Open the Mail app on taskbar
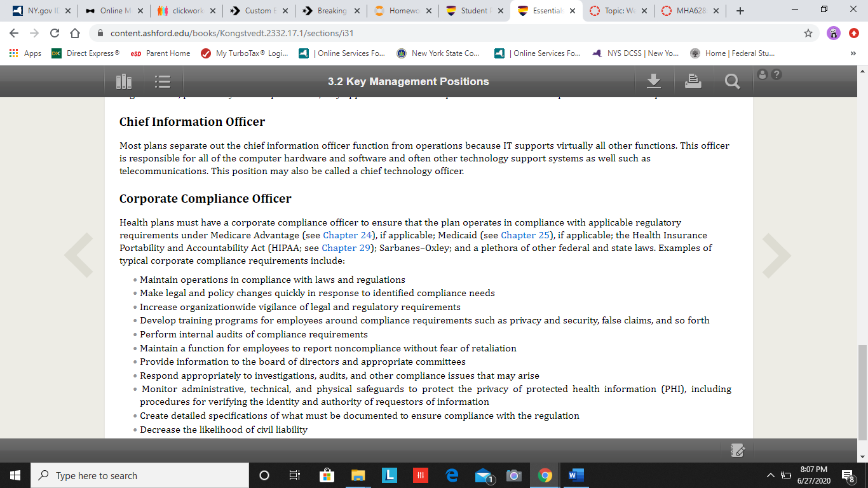 click(x=484, y=475)
